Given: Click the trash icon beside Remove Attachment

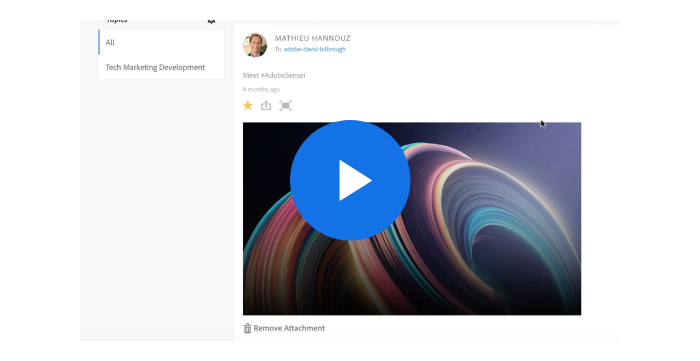Looking at the screenshot, I should pyautogui.click(x=247, y=328).
